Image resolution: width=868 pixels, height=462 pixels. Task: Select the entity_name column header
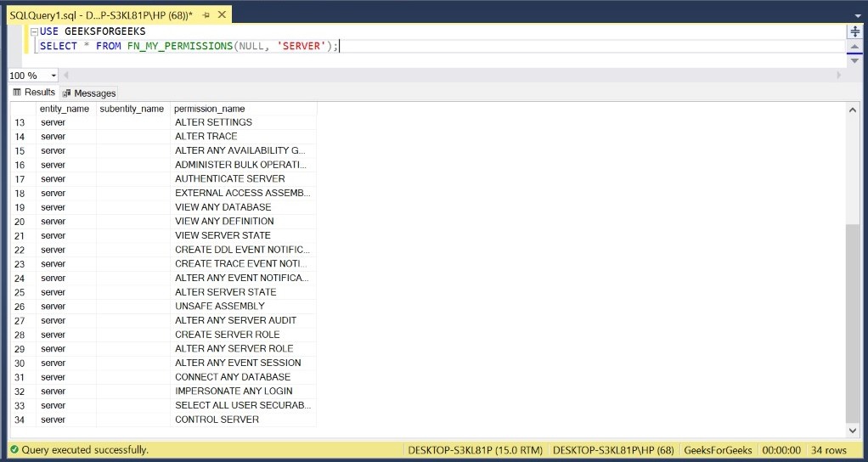coord(66,109)
